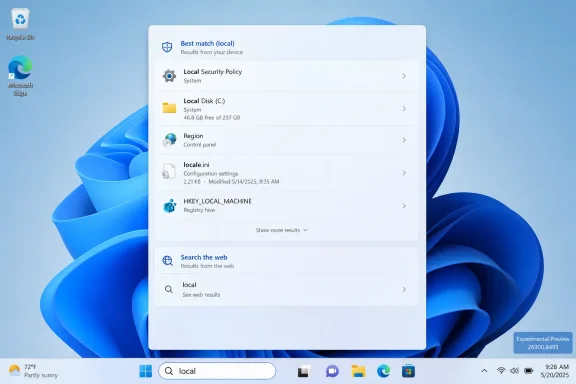Click the Experimental Preview build badge
Viewport: 576px width, 384px height.
(543, 343)
